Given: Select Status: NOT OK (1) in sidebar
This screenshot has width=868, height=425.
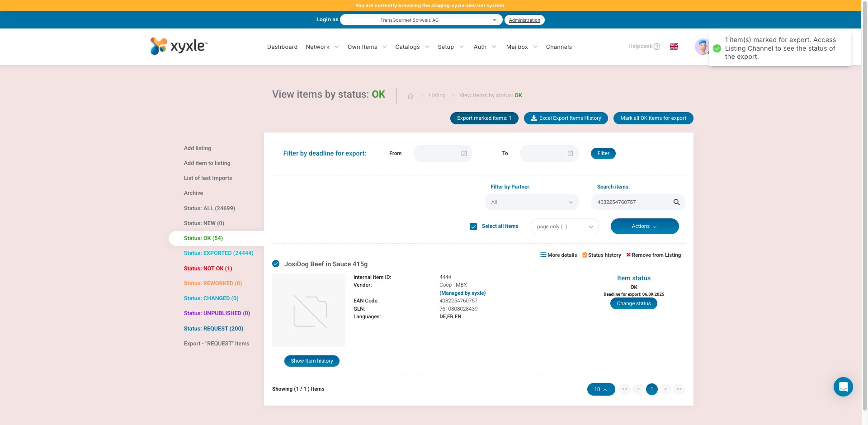Looking at the screenshot, I should coord(208,269).
